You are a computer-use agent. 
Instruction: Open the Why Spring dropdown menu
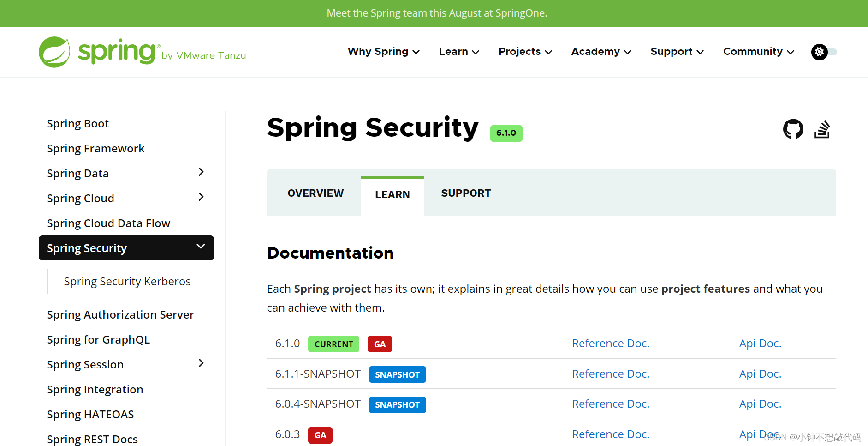point(383,52)
